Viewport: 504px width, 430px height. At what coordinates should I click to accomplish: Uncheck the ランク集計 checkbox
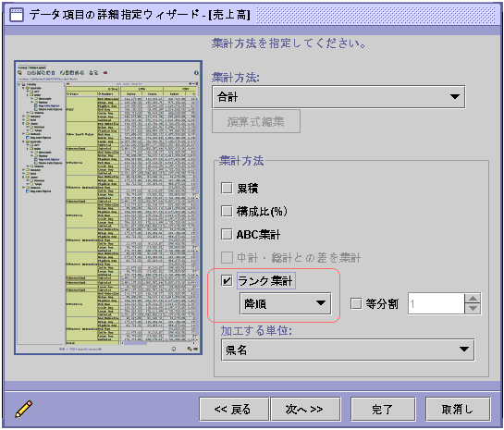[227, 281]
